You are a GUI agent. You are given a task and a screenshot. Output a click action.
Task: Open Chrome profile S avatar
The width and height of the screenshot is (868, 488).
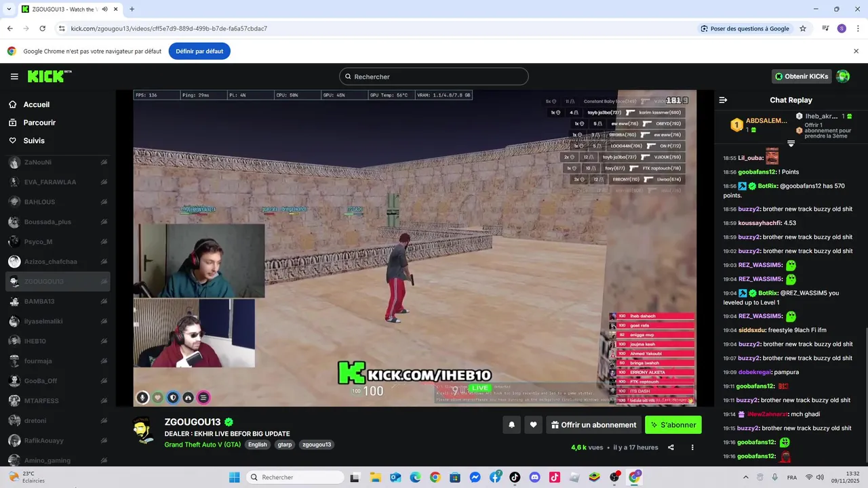(x=842, y=28)
